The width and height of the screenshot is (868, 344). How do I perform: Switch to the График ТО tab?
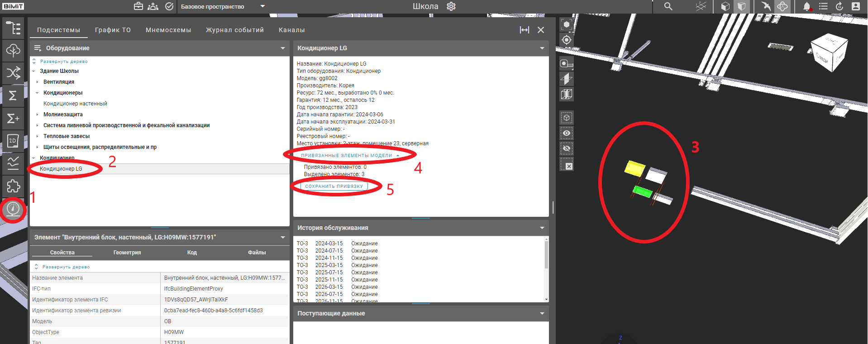(x=113, y=30)
